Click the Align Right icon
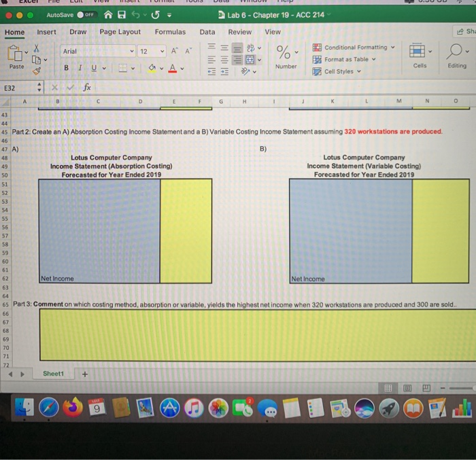 (237, 60)
